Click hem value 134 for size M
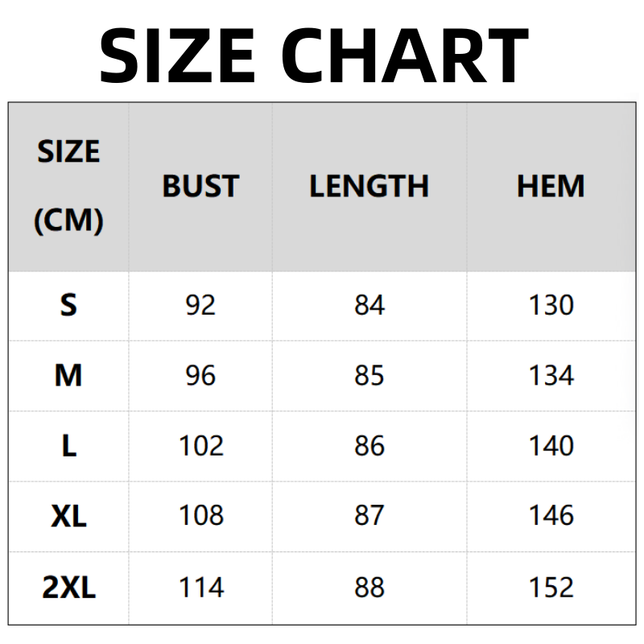Viewport: 644px width, 644px height. coord(551,375)
